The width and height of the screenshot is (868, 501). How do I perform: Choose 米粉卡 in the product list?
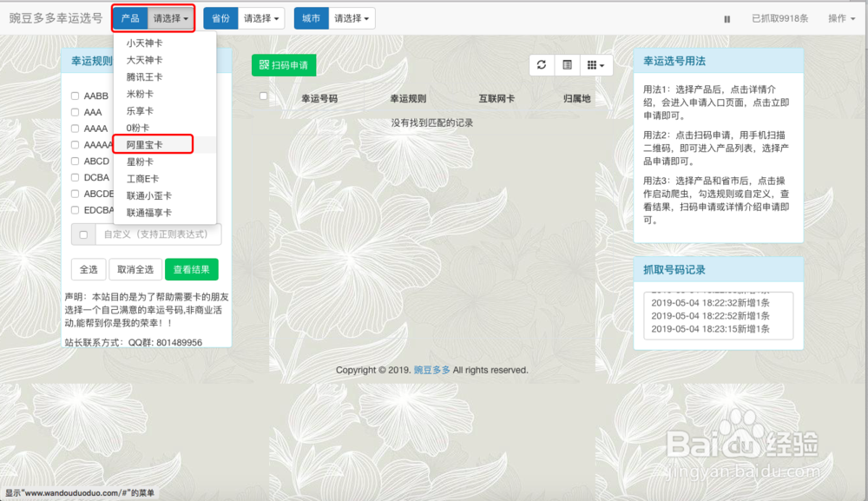pos(139,94)
